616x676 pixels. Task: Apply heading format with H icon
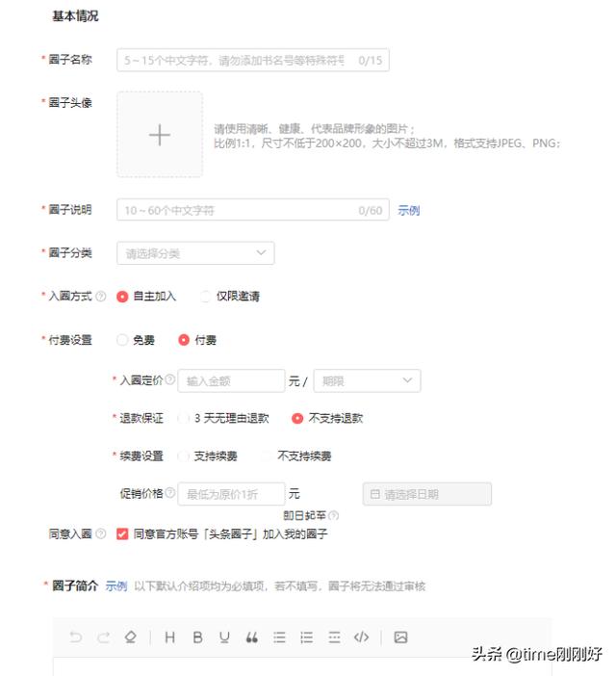(169, 637)
